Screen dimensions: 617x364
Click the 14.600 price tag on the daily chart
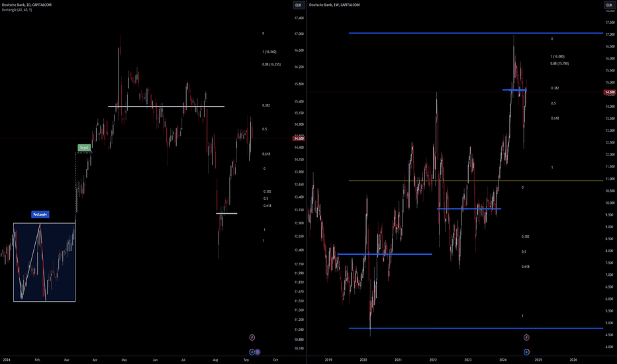(299, 138)
